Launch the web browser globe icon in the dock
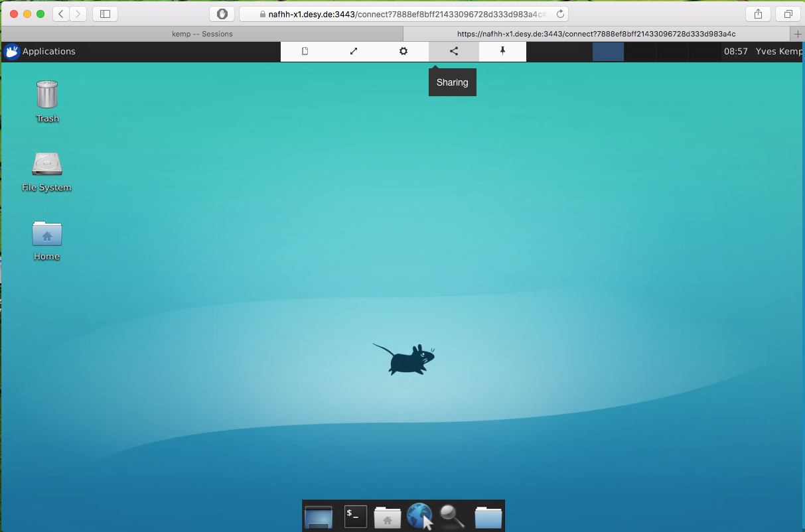 point(419,516)
